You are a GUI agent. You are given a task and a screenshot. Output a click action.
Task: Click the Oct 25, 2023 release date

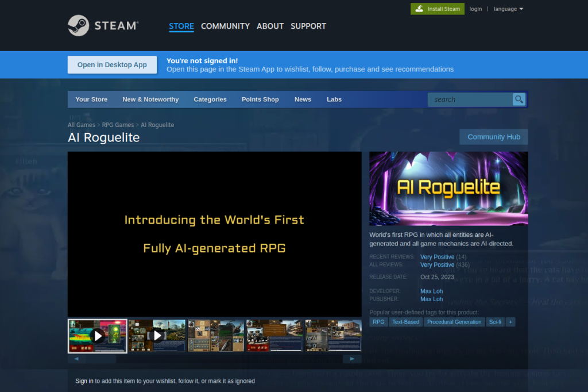pyautogui.click(x=437, y=277)
